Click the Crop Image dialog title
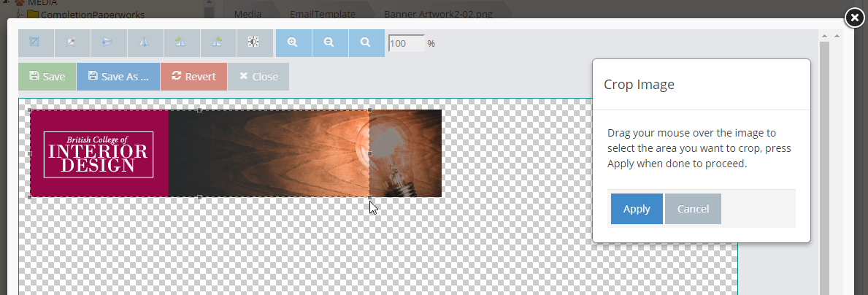The image size is (868, 295). tap(639, 85)
